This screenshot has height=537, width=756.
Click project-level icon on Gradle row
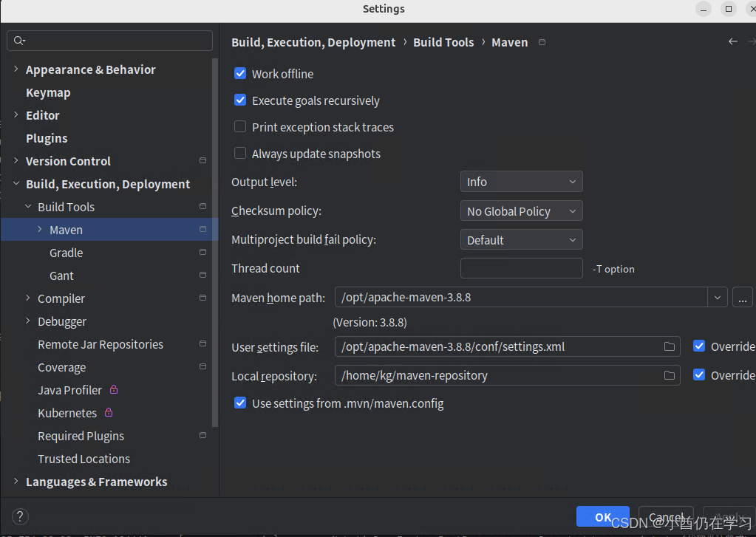(203, 252)
